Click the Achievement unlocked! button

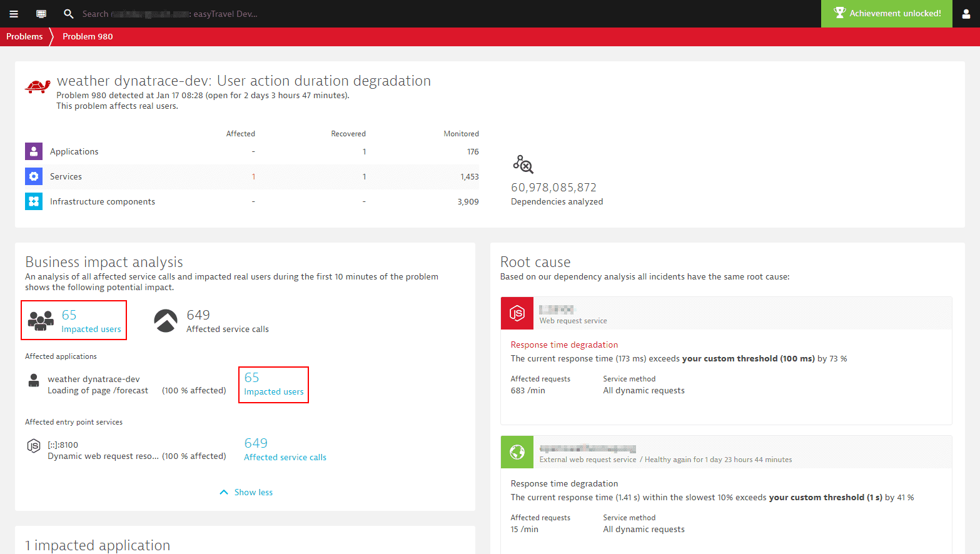point(887,13)
